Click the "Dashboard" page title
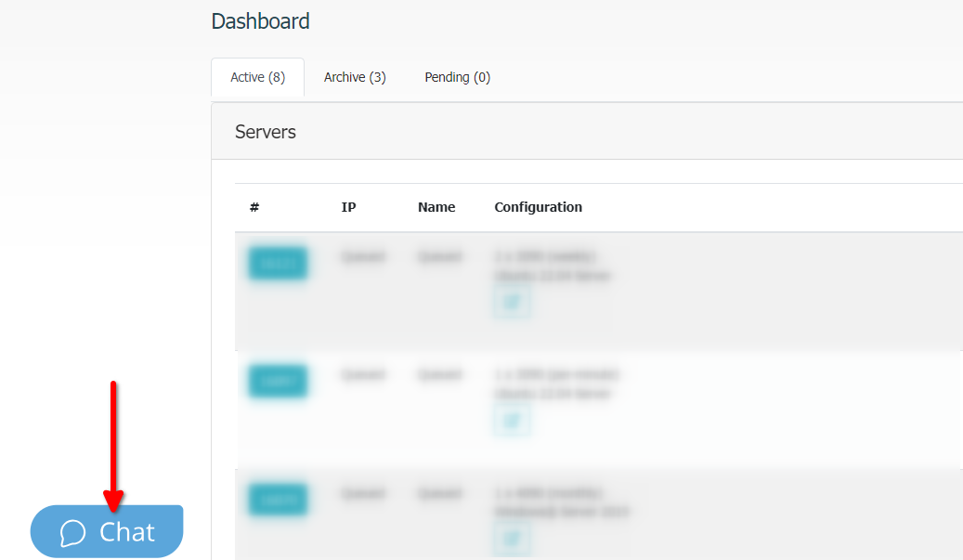Viewport: 963px width, 560px height. tap(260, 21)
